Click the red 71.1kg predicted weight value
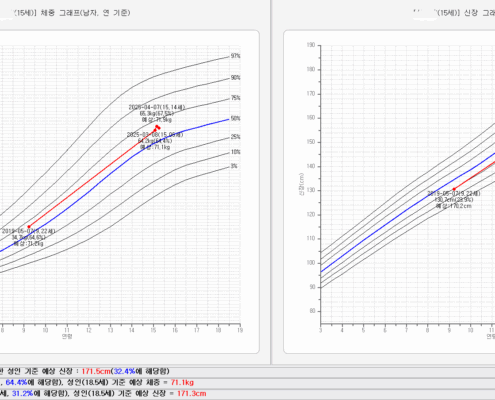495x400 pixels. tap(182, 382)
